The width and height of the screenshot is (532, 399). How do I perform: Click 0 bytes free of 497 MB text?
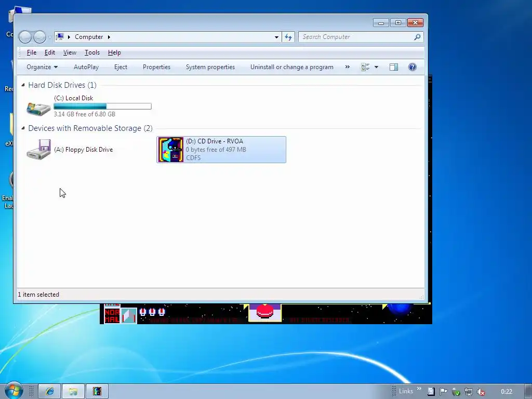coord(216,150)
